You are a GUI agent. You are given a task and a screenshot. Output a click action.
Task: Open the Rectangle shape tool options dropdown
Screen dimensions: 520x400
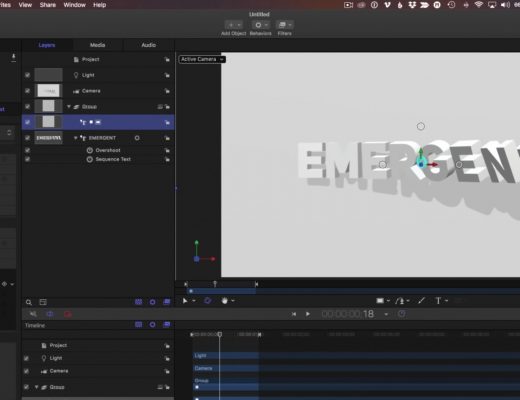point(388,301)
